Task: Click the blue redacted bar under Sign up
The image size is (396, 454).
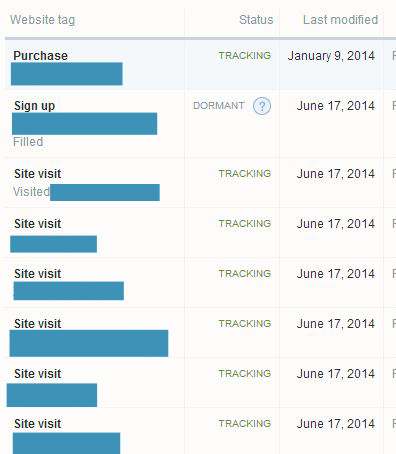Action: (x=84, y=124)
